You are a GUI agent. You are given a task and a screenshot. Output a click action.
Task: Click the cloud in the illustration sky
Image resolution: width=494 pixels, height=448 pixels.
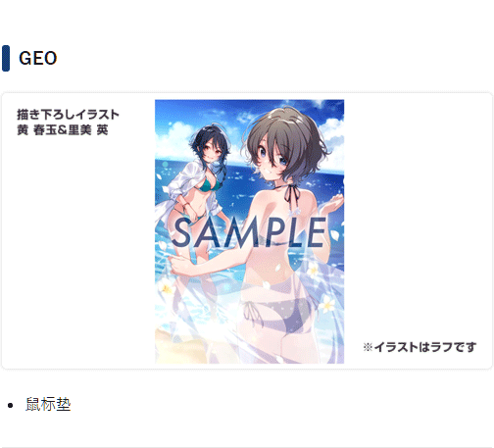[x=173, y=134]
